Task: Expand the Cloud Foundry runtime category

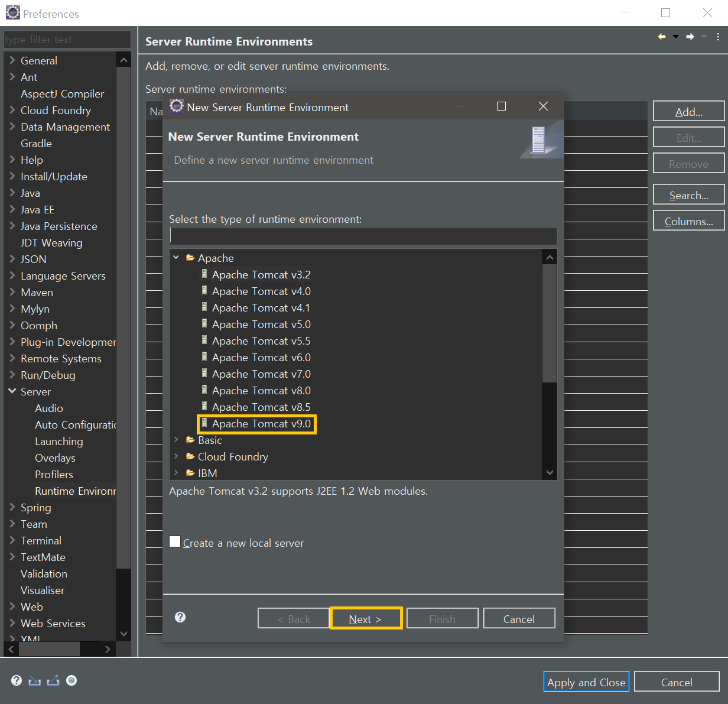Action: [x=176, y=456]
